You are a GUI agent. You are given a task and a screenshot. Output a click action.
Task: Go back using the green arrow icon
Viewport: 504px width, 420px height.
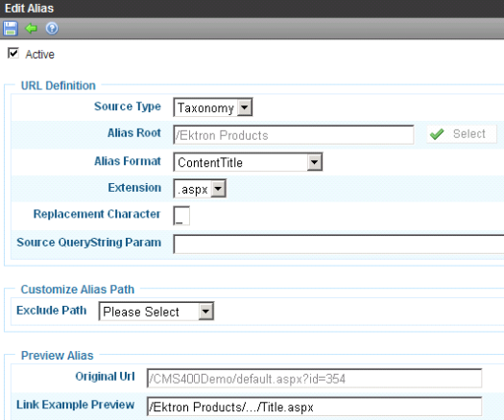coord(31,29)
